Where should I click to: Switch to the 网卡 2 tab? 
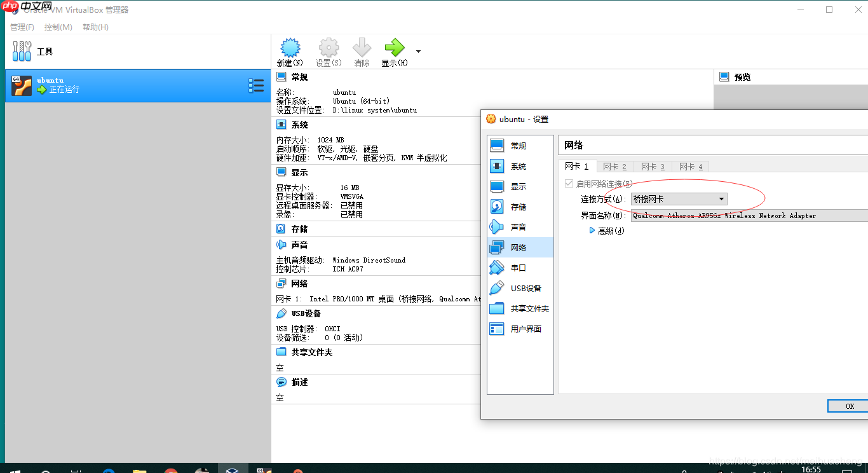(614, 166)
